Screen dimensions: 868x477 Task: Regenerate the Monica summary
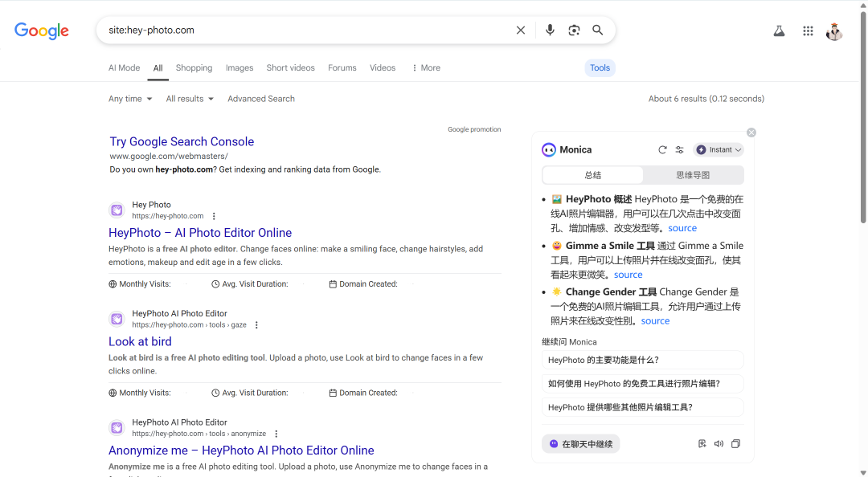(662, 150)
